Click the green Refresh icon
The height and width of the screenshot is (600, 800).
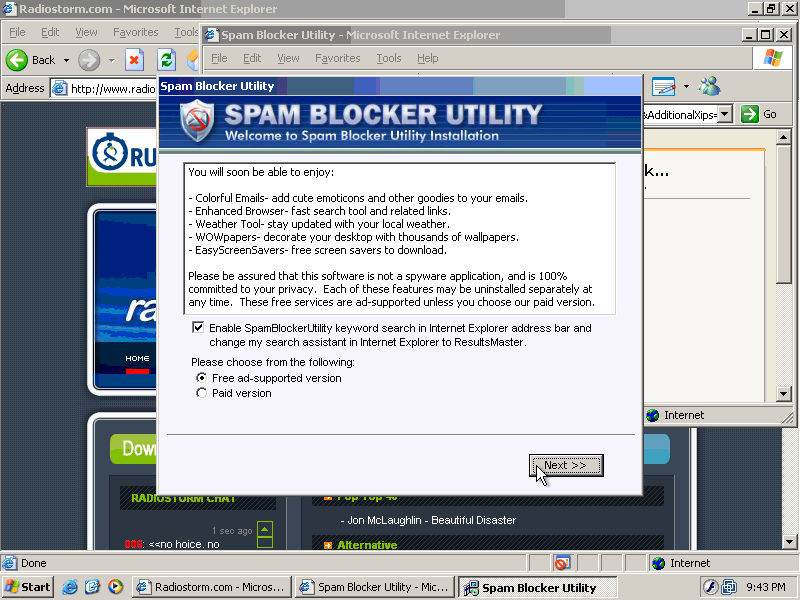click(x=166, y=60)
